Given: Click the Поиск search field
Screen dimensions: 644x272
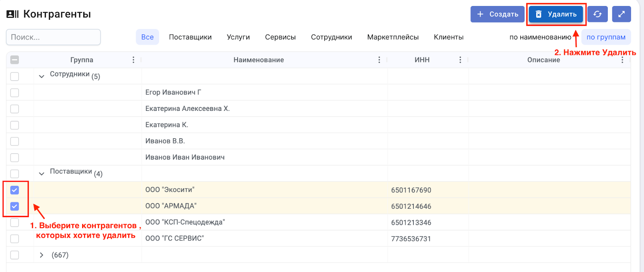Looking at the screenshot, I should (53, 37).
